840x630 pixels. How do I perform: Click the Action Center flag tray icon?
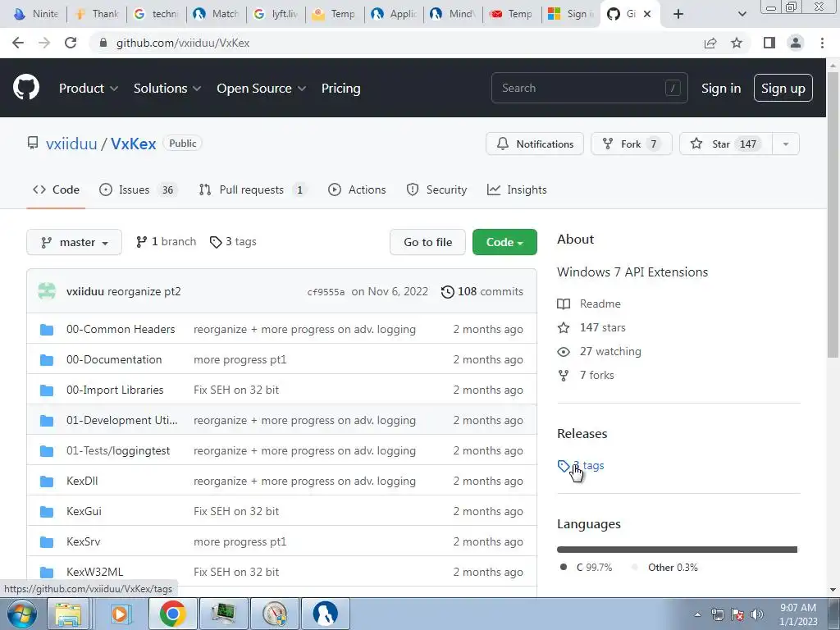tap(737, 614)
